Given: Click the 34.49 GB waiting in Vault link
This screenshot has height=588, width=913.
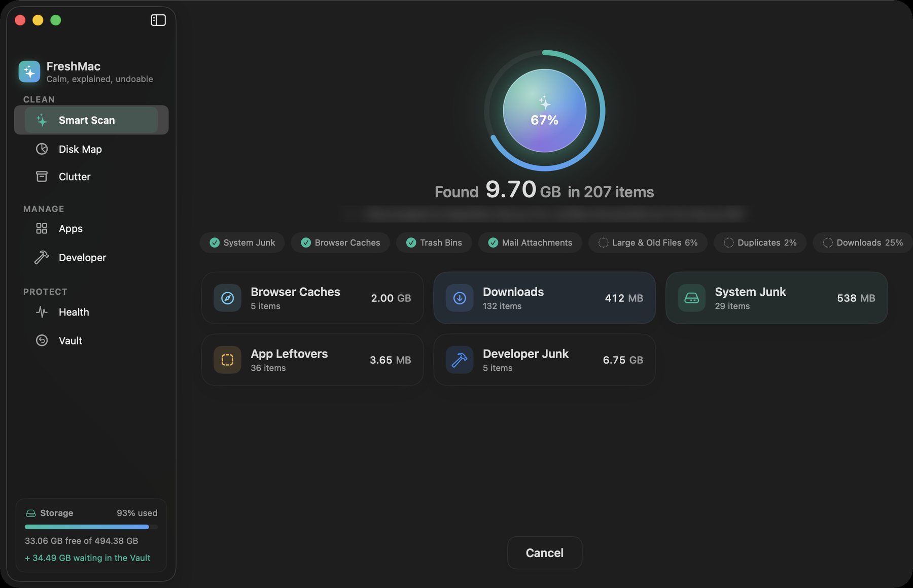Looking at the screenshot, I should (88, 558).
